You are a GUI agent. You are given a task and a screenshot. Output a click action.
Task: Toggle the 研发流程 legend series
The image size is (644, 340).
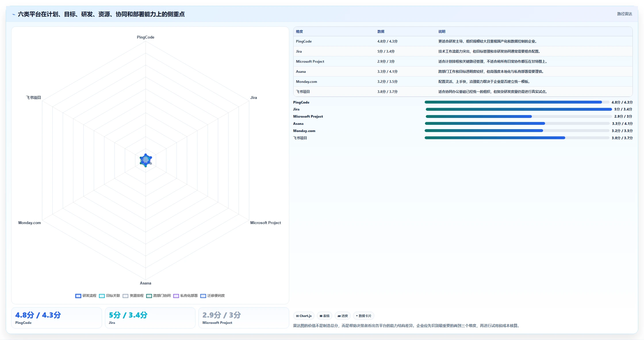[x=86, y=296]
